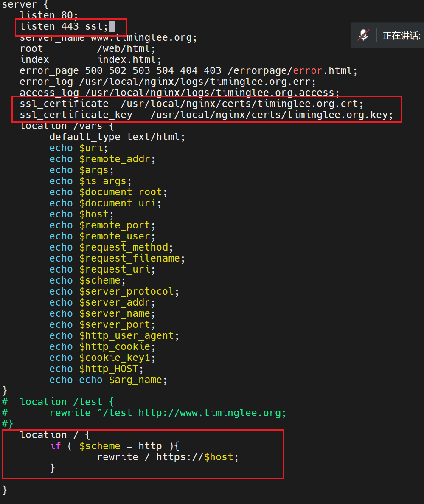Click the 'echo $remote_user;' line
This screenshot has height=504, width=424.
coord(102,236)
